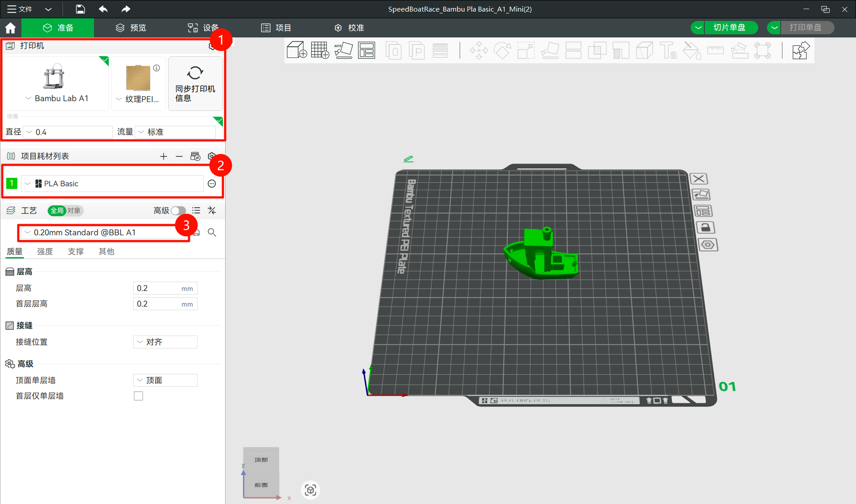Screen dimensions: 856x504
Task: Open the PLA Basic filament dropdown
Action: click(112, 184)
